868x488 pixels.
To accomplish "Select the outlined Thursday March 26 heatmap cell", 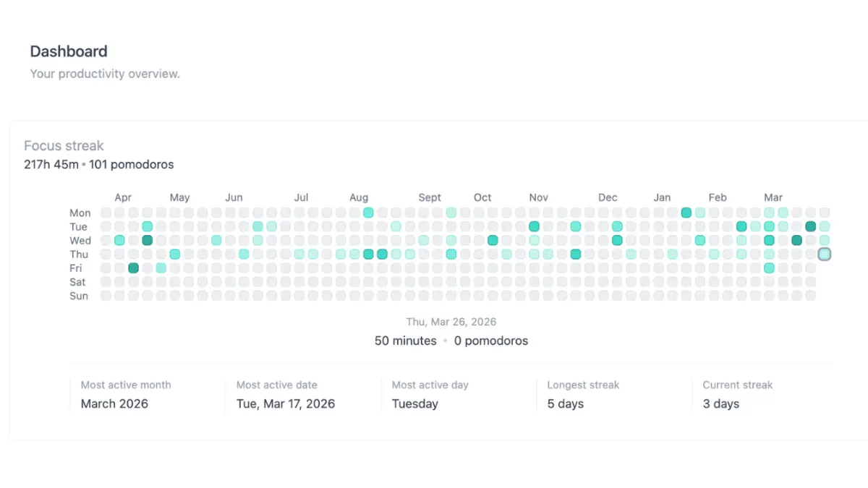I will [x=825, y=254].
